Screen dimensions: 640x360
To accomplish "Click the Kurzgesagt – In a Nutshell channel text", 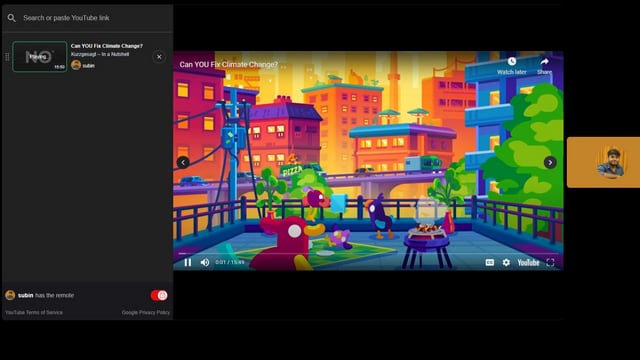I will tap(100, 54).
